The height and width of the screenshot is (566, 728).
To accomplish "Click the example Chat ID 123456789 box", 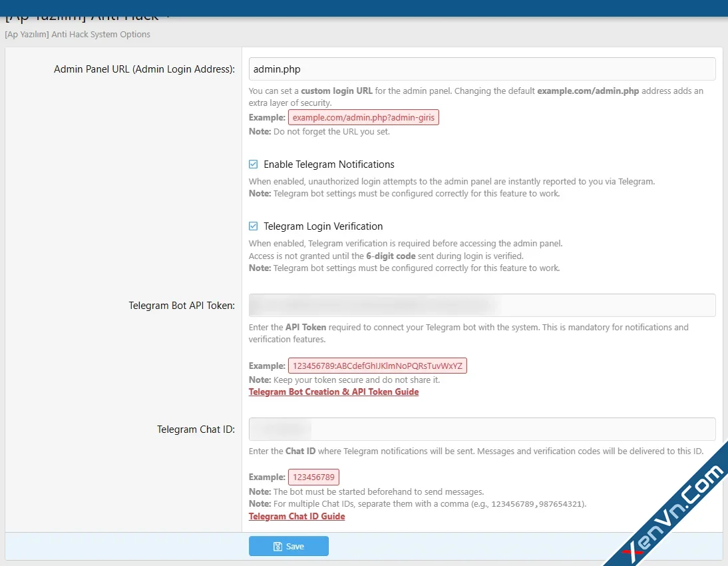I will (313, 477).
